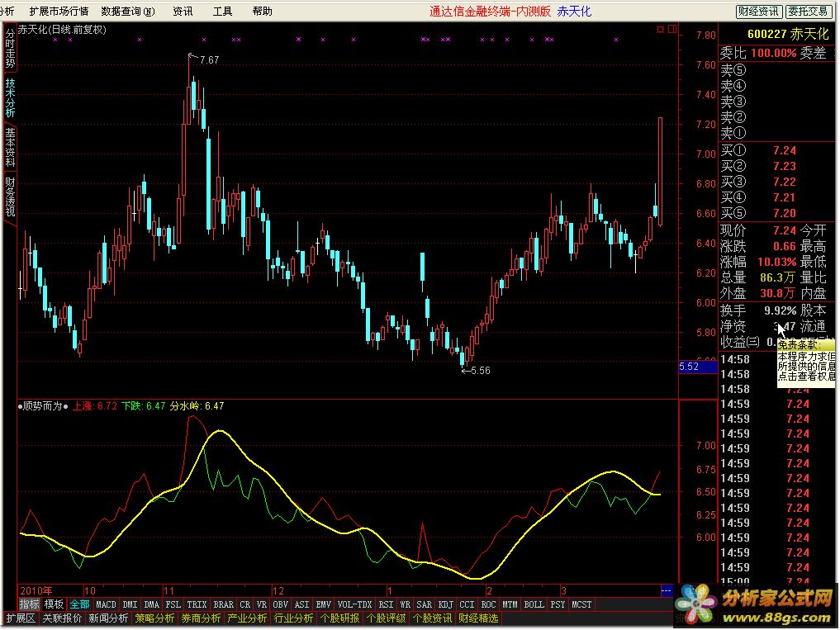Click the 5.56 low price marker
This screenshot has width=840, height=630.
(481, 370)
